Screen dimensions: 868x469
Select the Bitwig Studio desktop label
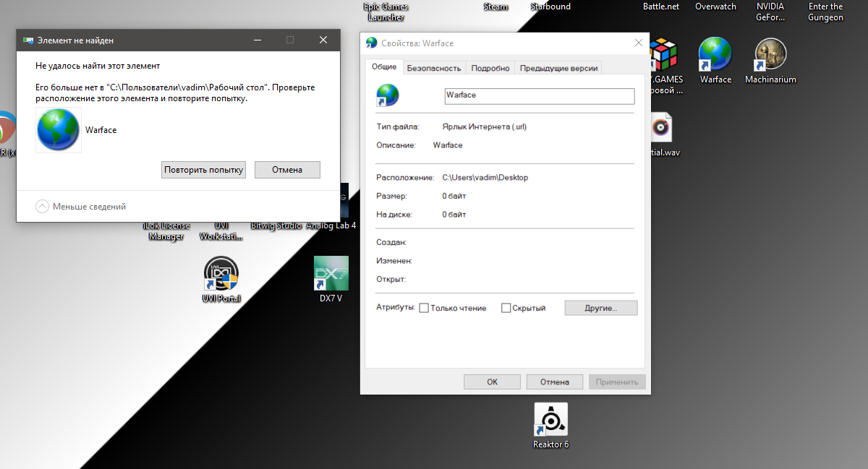coord(276,225)
